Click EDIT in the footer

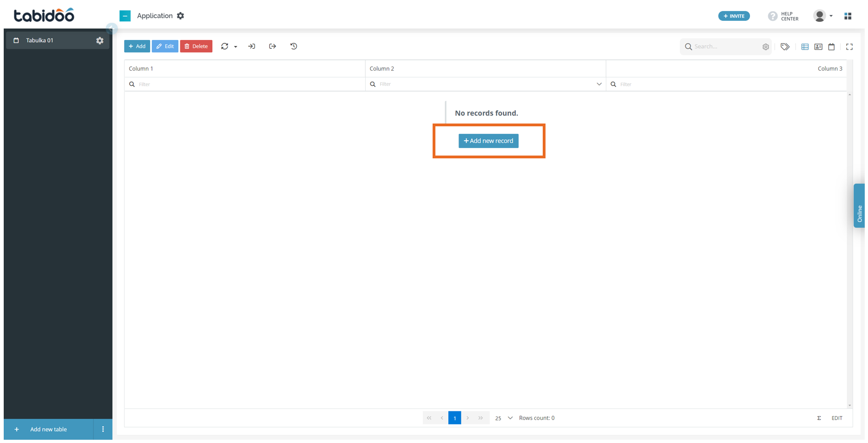coord(837,418)
